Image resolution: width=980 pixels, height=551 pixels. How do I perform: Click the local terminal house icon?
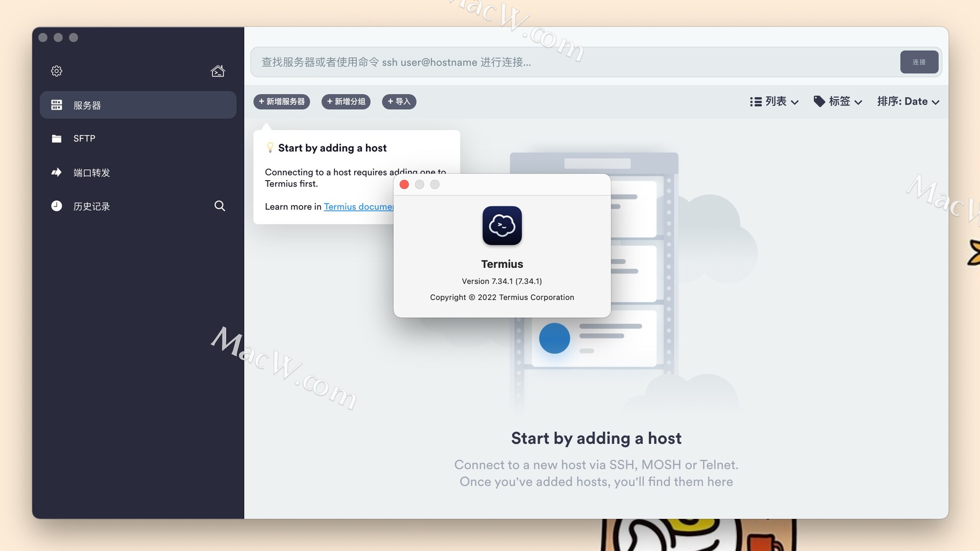(x=218, y=71)
